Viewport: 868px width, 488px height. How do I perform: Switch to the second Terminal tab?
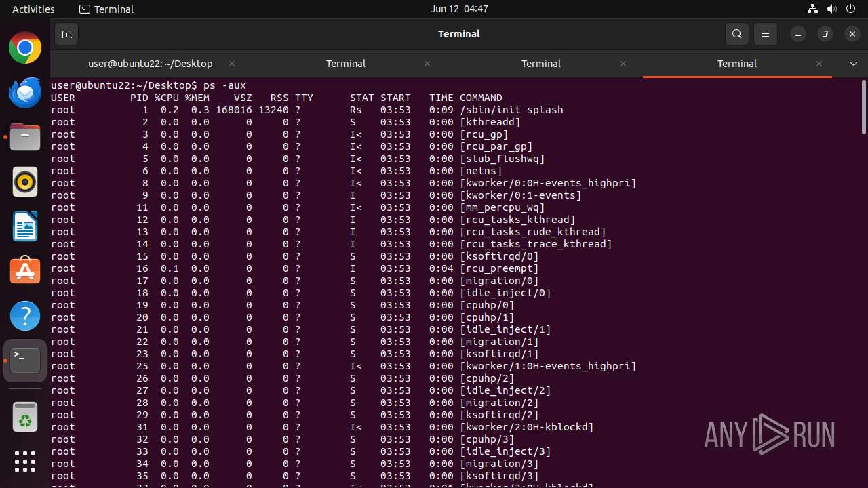click(x=346, y=64)
